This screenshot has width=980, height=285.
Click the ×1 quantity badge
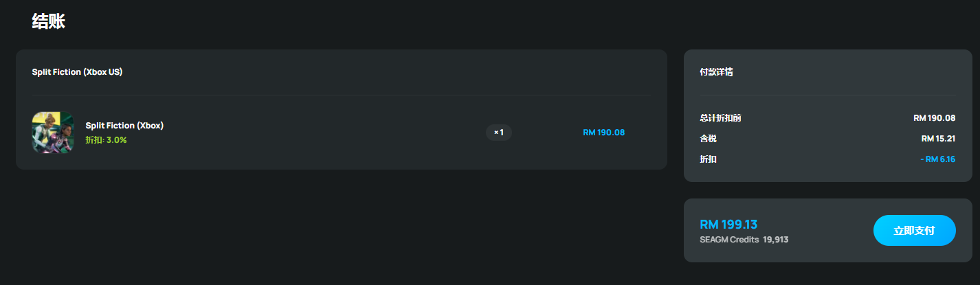(x=499, y=133)
